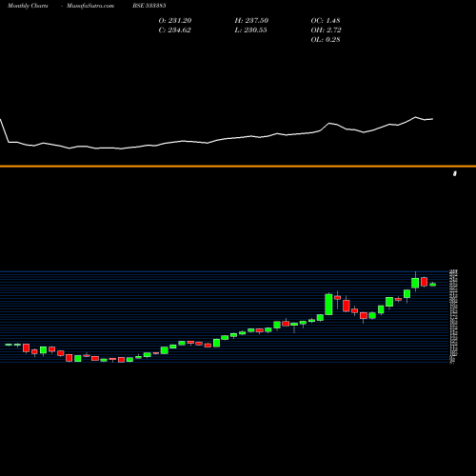Click the high value 'H: 237.50'
Image resolution: width=476 pixels, height=476 pixels.
[x=251, y=21]
